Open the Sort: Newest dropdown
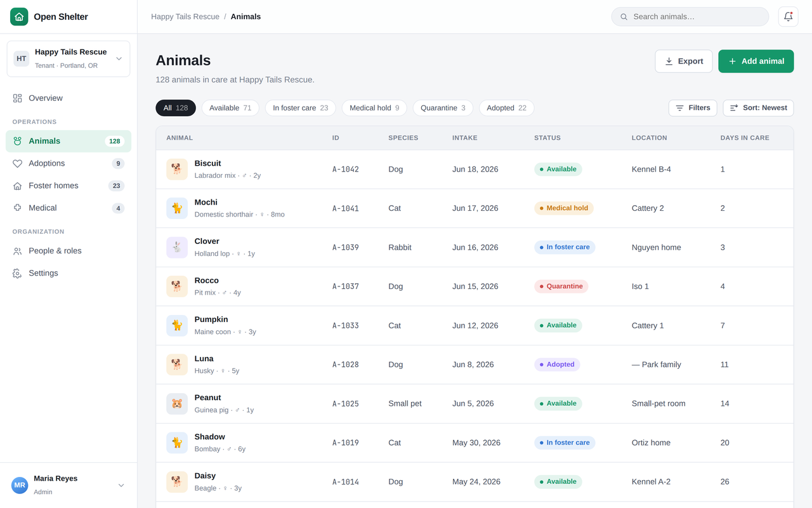The image size is (812, 508). [758, 108]
